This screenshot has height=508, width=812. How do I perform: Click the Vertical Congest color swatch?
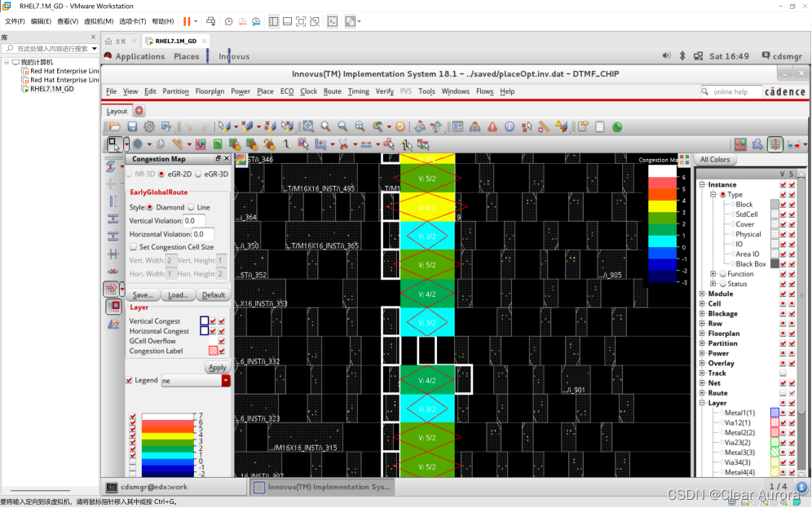coord(204,321)
